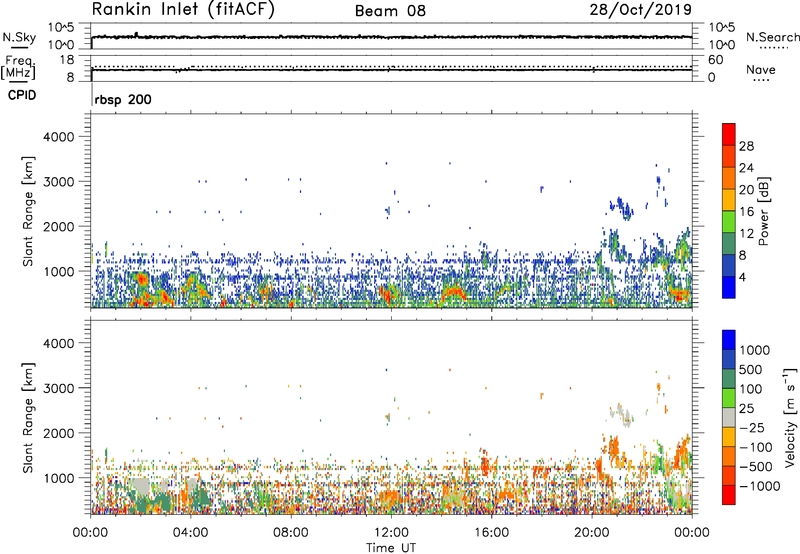Pick the Velocity segment between 25 and 100
This screenshot has height=554, width=800.
coord(729,398)
